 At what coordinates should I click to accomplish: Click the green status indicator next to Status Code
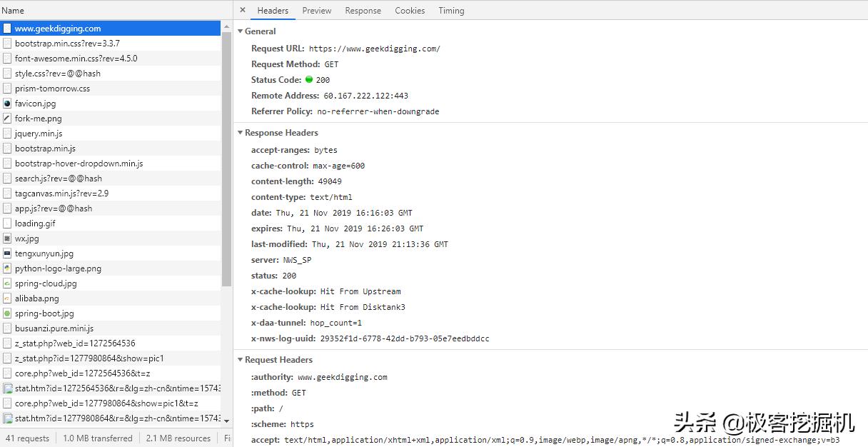310,80
